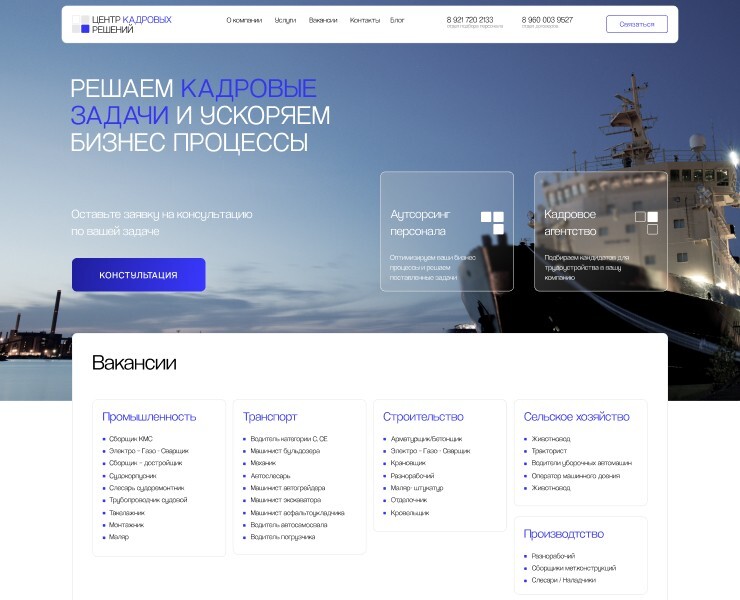Choose the Машинист бульдозера vacancy

[x=285, y=451]
